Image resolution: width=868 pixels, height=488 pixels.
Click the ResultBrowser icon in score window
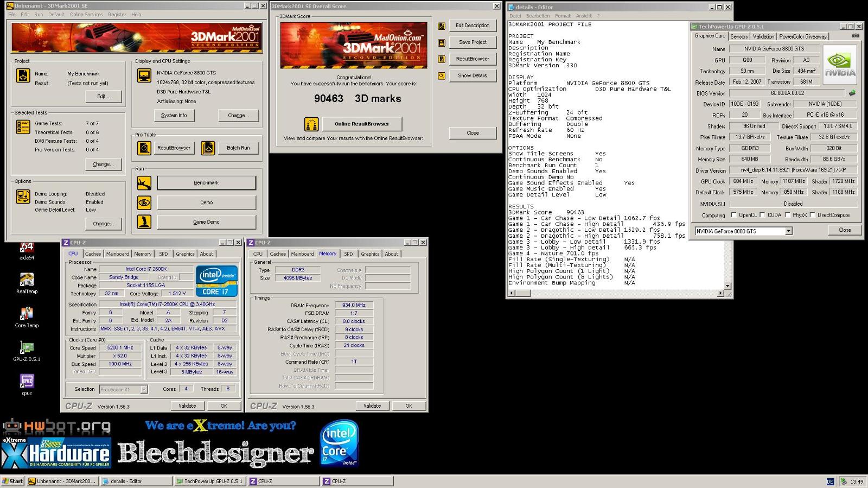click(442, 59)
